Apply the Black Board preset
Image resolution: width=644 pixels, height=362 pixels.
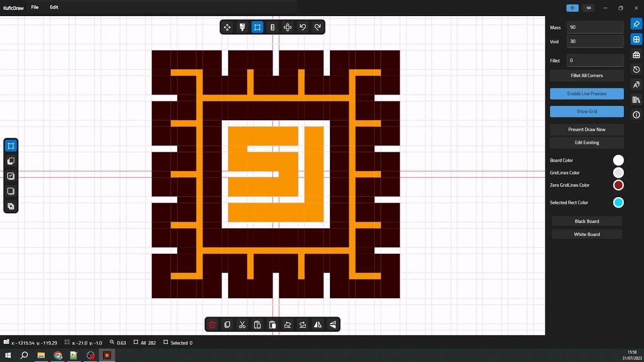587,221
